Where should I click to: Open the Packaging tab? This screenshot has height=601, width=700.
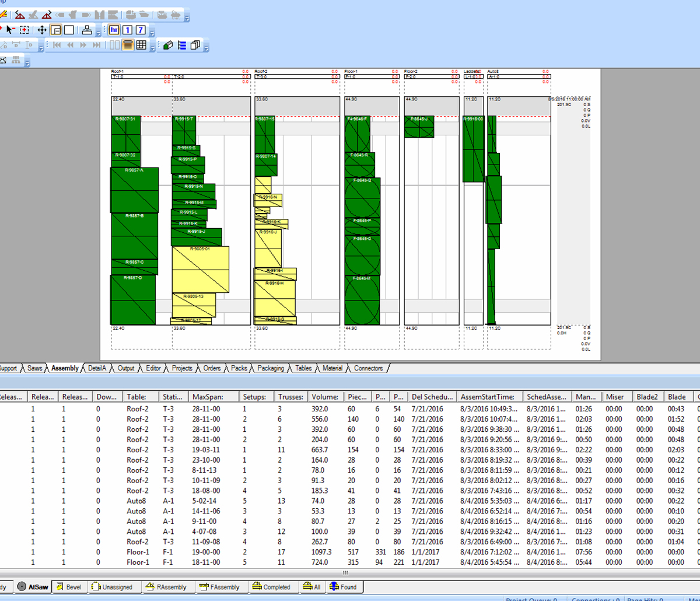tap(270, 368)
